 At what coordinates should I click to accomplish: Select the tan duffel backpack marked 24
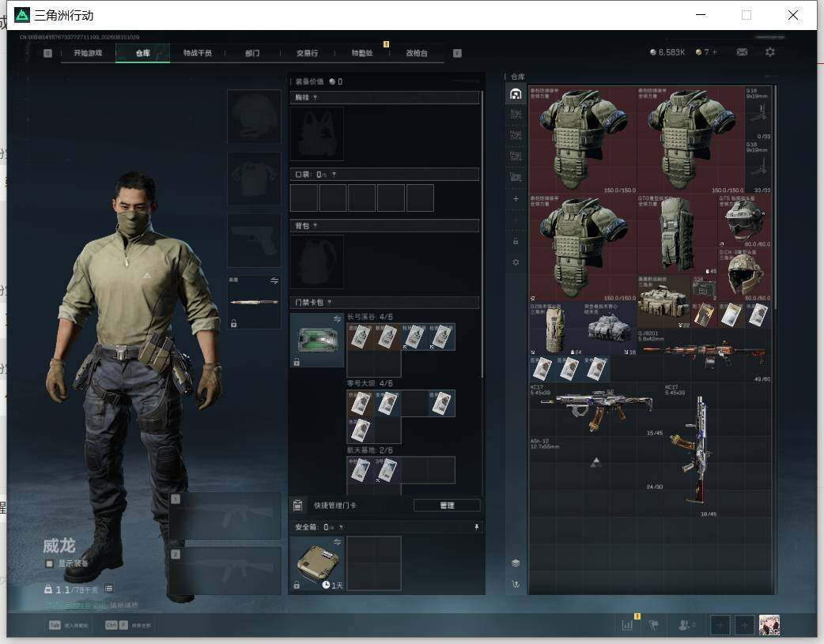tap(556, 328)
